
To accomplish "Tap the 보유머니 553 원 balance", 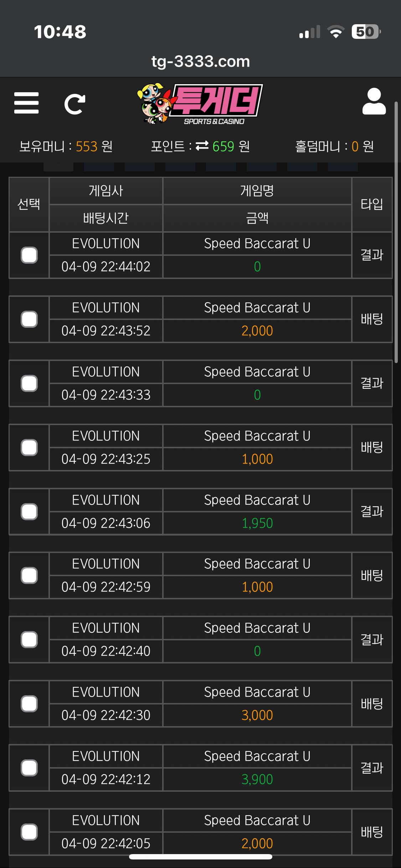I will (66, 146).
